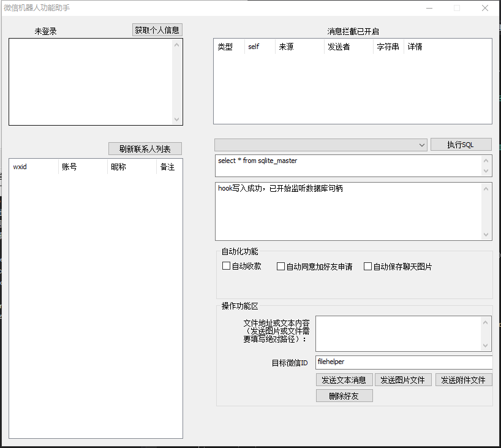Screen dimensions: 501x448
Task: Click the 发送者 column header
Action: pyautogui.click(x=348, y=47)
